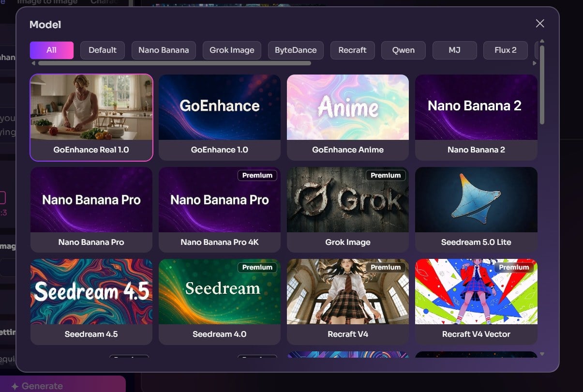Close the Model dialog with X icon
This screenshot has width=583, height=392.
pyautogui.click(x=540, y=24)
